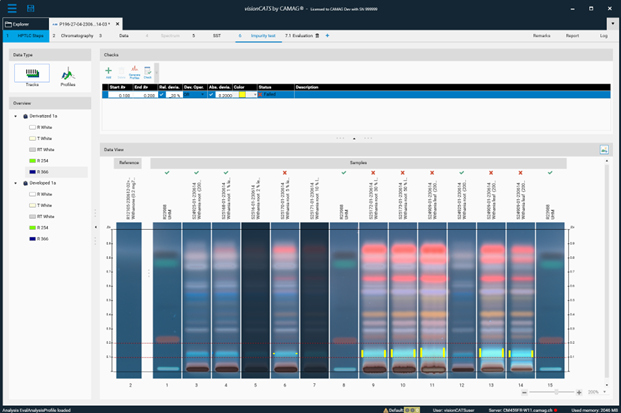Open the Report section
The image size is (621, 413).
pos(572,35)
